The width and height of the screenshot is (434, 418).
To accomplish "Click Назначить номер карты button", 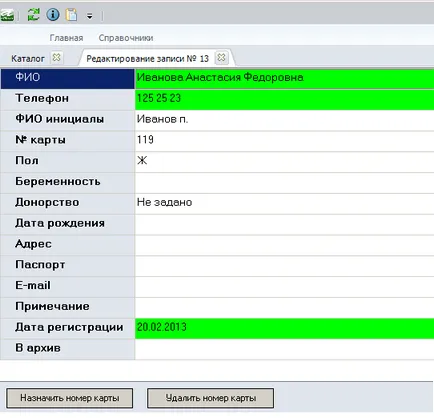I will pos(70,398).
